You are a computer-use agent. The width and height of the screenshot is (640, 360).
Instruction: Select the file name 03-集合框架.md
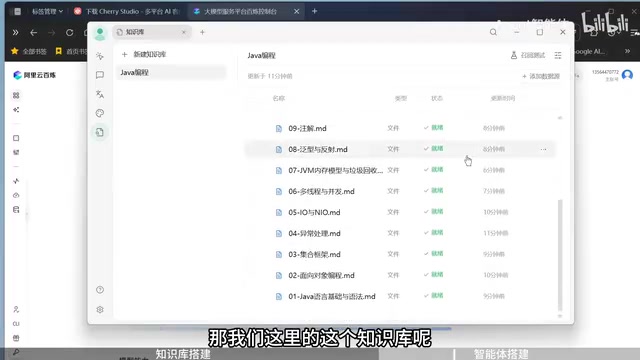coord(314,255)
